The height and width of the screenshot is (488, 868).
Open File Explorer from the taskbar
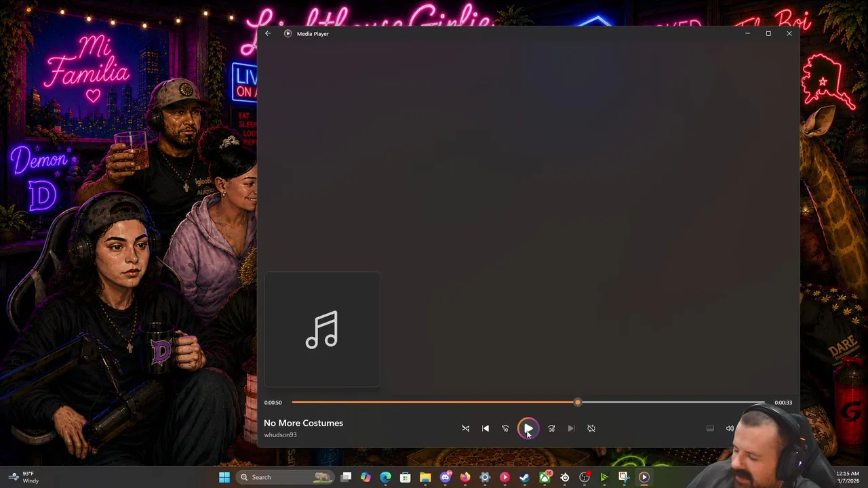click(425, 477)
